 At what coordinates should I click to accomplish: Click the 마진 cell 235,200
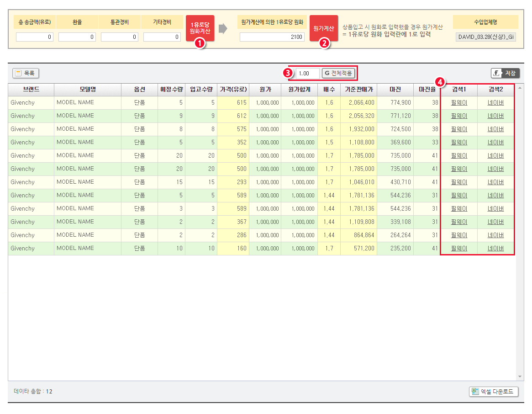point(395,248)
